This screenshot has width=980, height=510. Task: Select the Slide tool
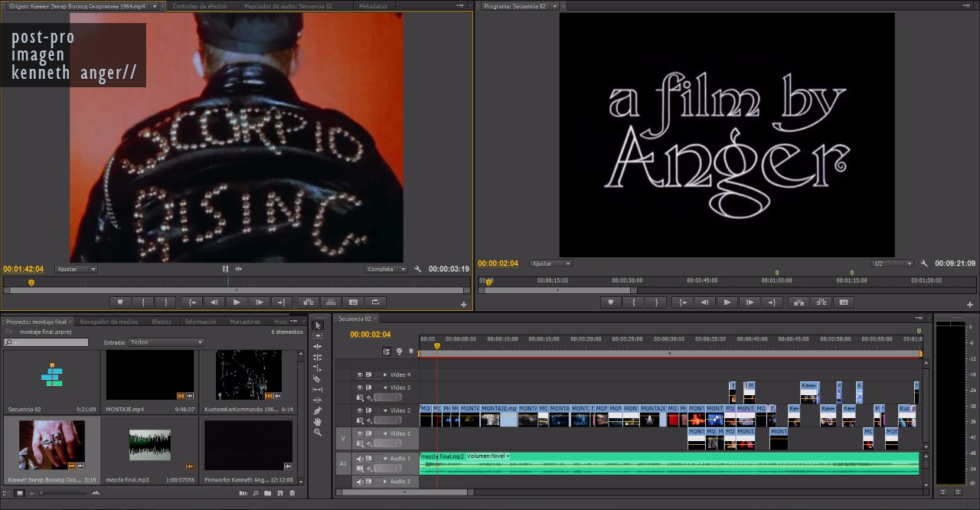(x=318, y=400)
